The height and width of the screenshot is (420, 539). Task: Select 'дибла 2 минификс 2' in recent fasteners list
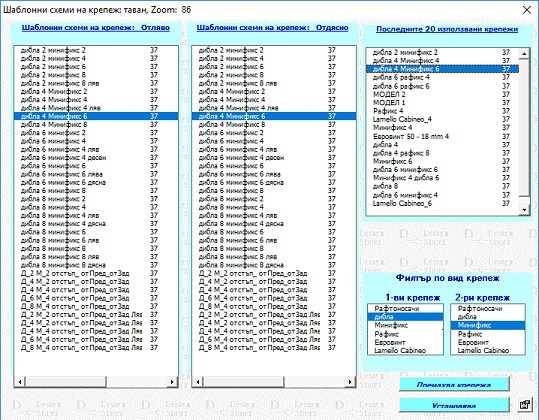click(x=442, y=52)
